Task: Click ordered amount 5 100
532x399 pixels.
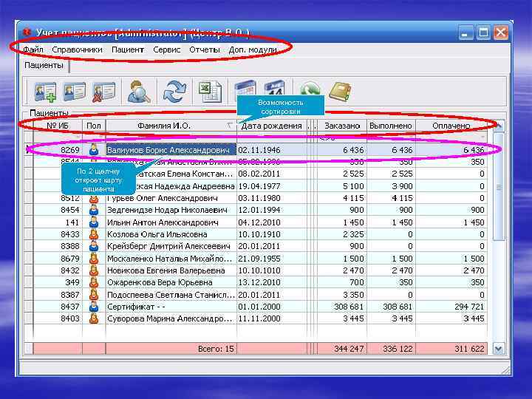Action: coord(353,186)
